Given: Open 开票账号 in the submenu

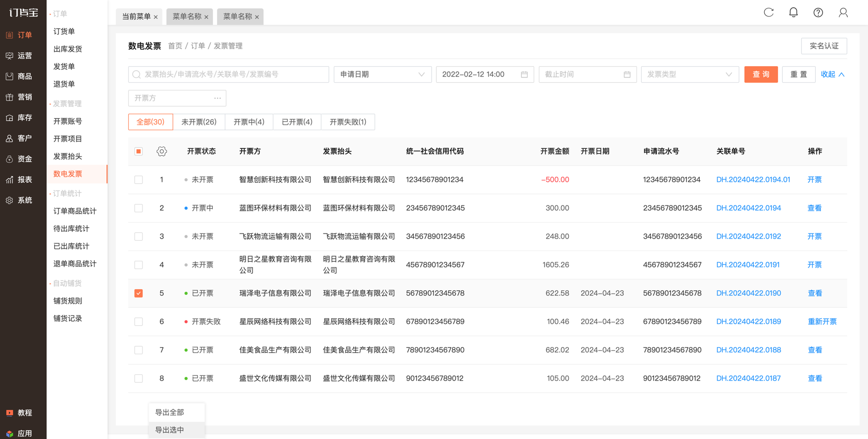Looking at the screenshot, I should 68,121.
